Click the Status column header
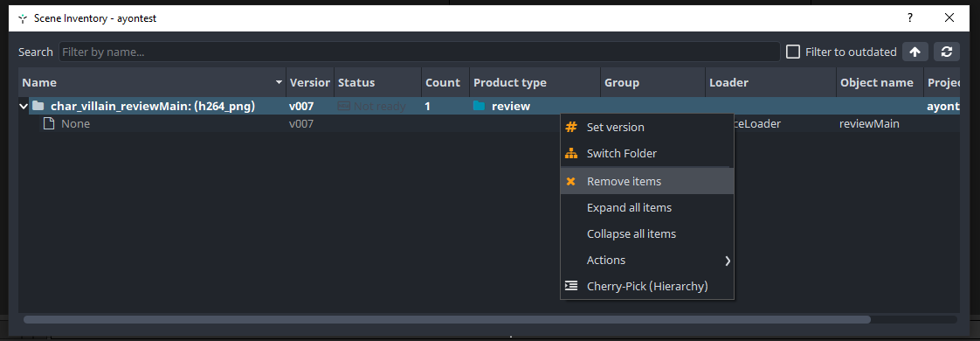Image resolution: width=980 pixels, height=341 pixels. coord(377,82)
